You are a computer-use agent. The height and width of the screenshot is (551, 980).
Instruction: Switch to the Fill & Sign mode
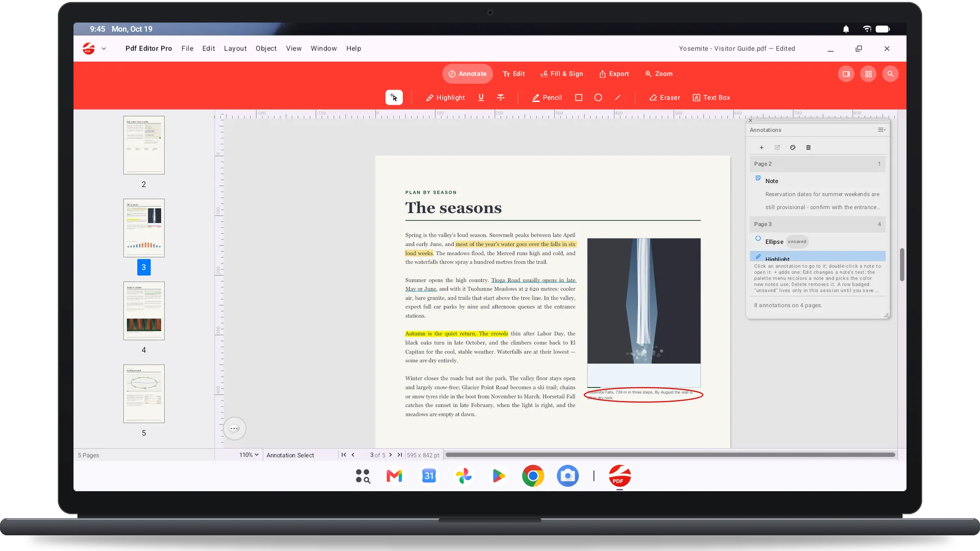click(x=562, y=74)
